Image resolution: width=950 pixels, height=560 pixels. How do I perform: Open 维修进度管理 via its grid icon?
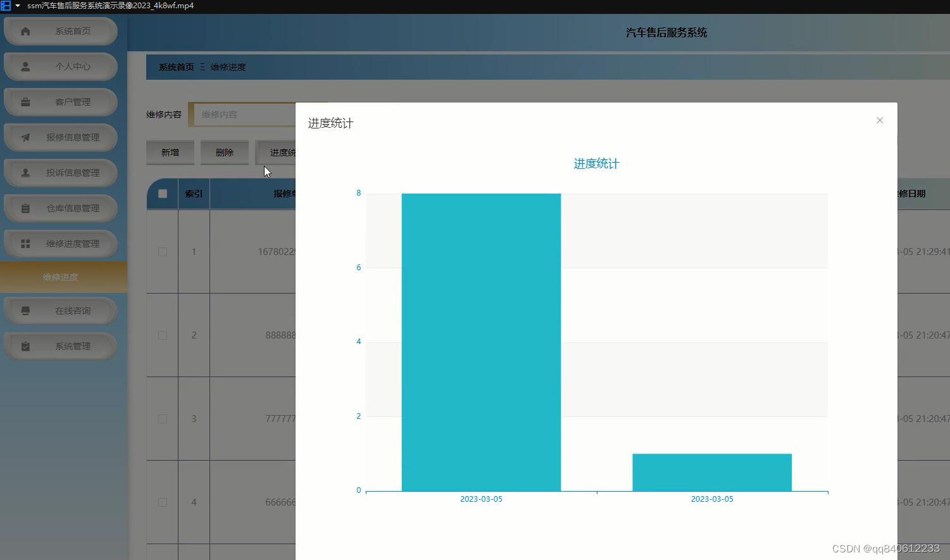click(x=25, y=244)
